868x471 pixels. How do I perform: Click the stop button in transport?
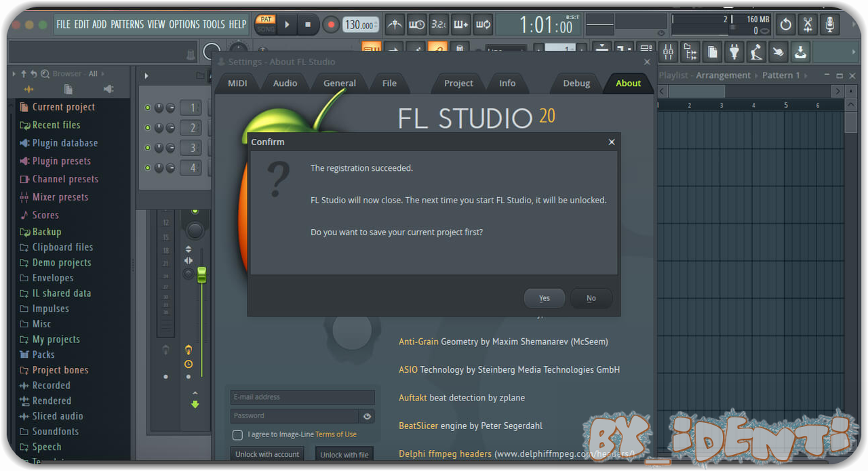pos(308,25)
